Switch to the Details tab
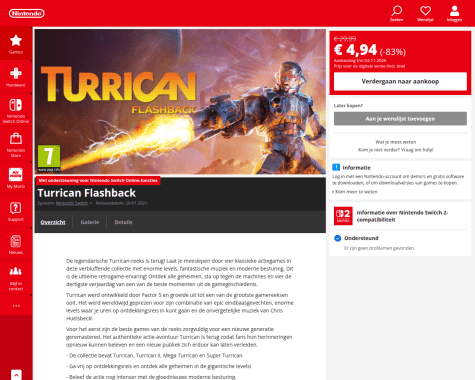The height and width of the screenshot is (380, 475). click(123, 222)
